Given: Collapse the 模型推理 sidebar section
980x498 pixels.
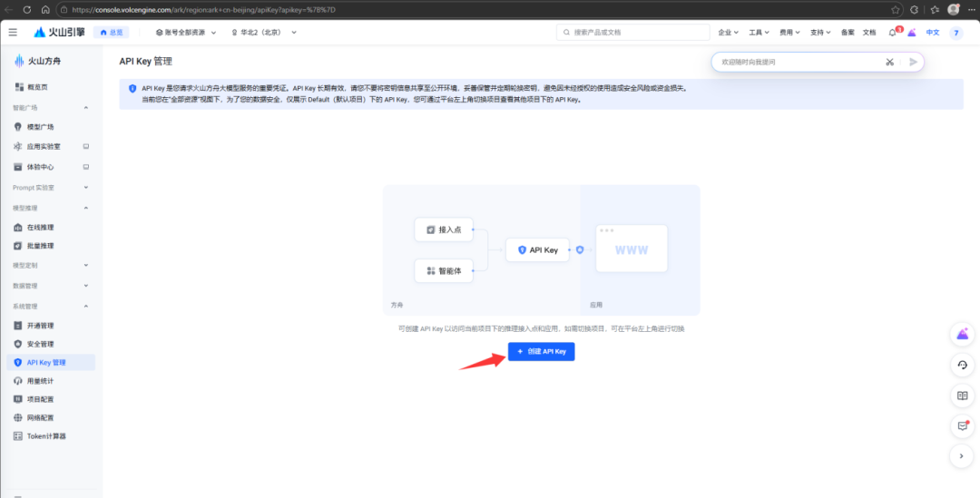Looking at the screenshot, I should tap(86, 208).
